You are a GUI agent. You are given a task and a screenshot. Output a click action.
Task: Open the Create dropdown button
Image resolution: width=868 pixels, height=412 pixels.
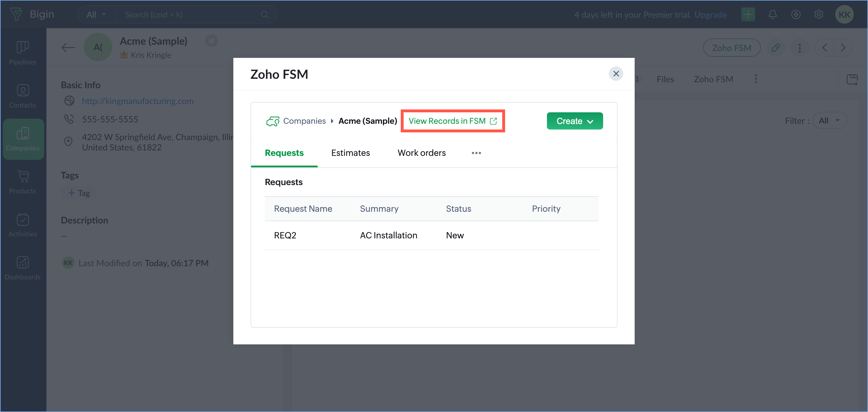coord(574,121)
